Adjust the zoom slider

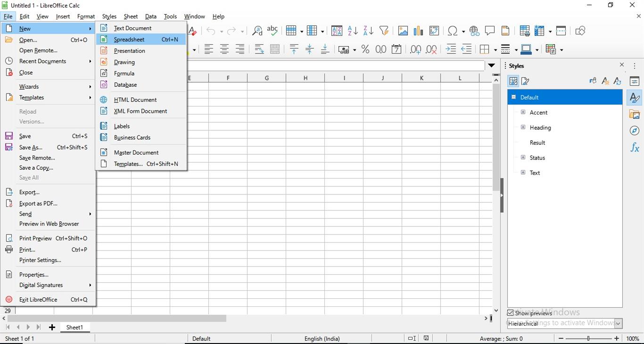point(588,338)
